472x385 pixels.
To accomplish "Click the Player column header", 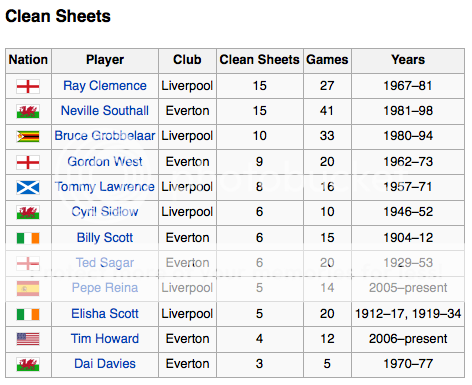I will tap(105, 60).
